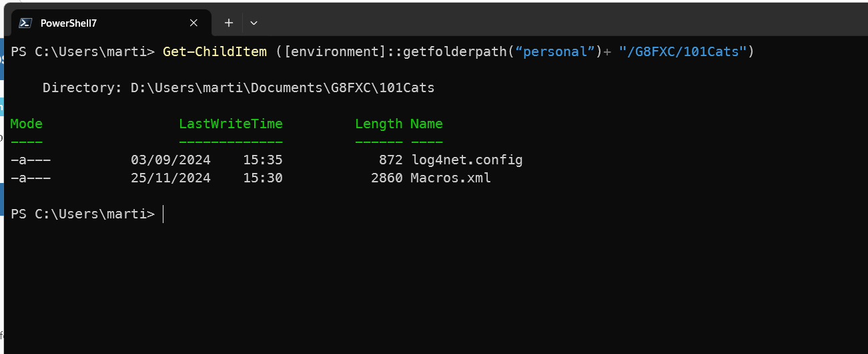
Task: Click the PowerShell icon in the tab
Action: [25, 23]
